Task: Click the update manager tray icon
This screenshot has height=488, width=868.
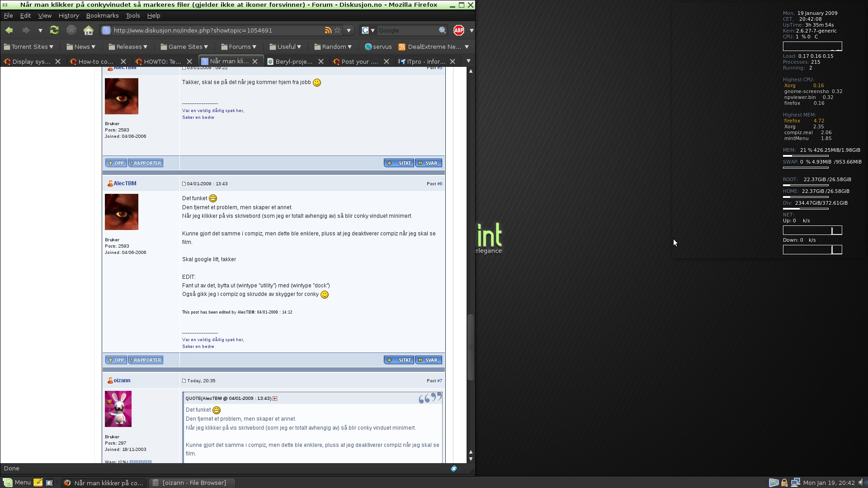Action: 774,483
